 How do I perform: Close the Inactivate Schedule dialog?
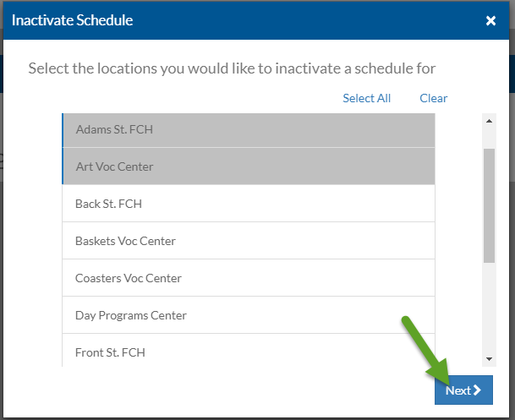click(490, 20)
